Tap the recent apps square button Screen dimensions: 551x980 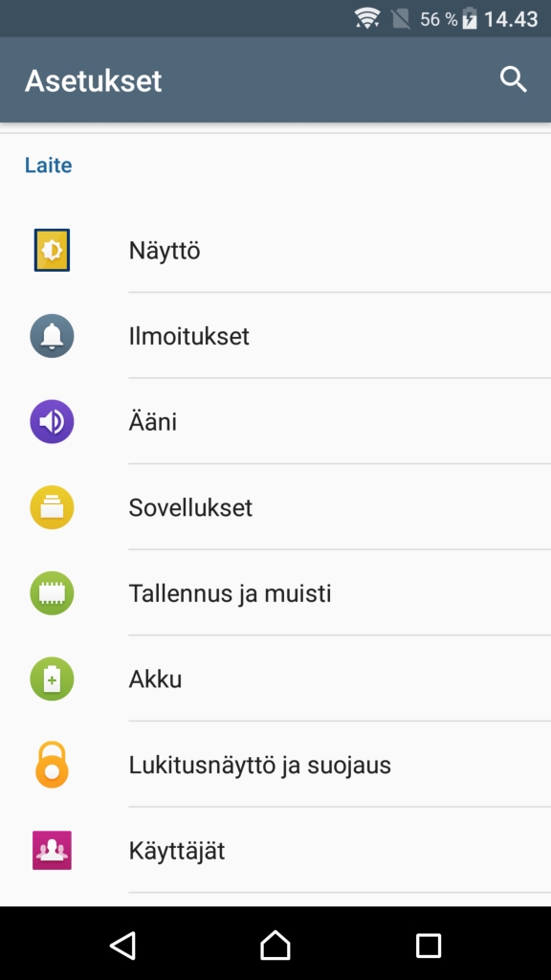tap(429, 946)
